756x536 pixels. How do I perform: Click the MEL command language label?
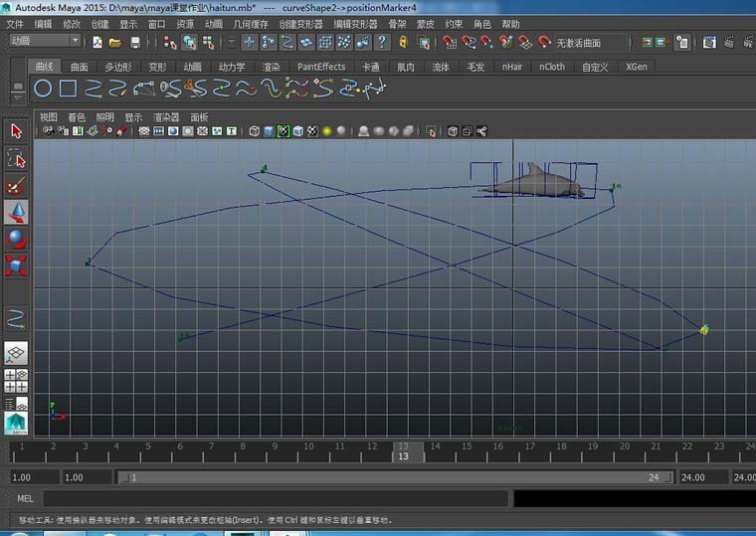click(25, 498)
